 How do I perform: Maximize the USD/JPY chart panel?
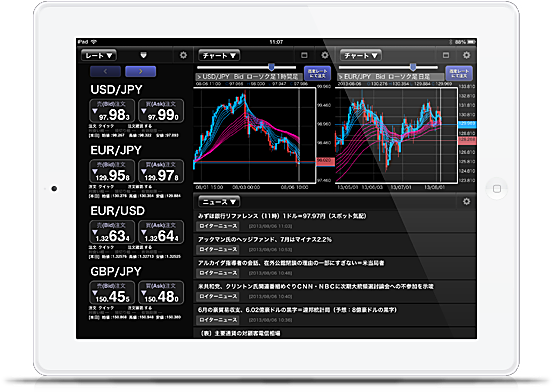tap(304, 55)
